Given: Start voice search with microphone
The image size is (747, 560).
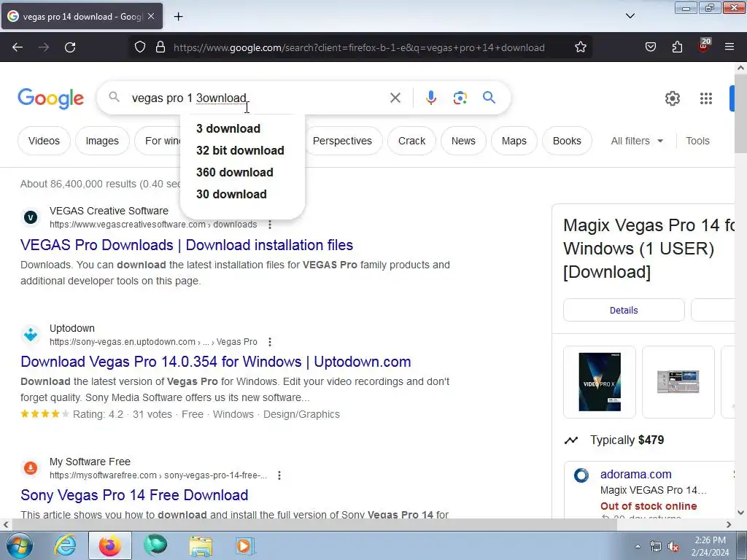Looking at the screenshot, I should pos(430,98).
